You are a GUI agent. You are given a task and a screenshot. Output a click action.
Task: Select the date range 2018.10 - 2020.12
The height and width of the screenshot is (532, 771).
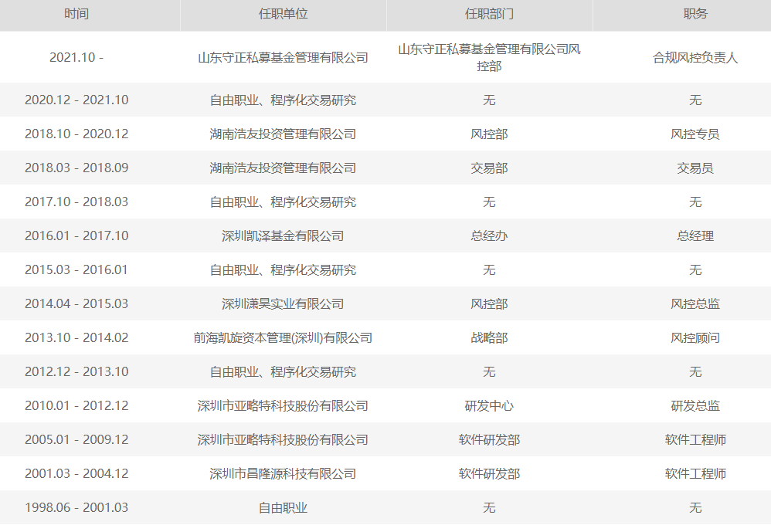pyautogui.click(x=76, y=134)
